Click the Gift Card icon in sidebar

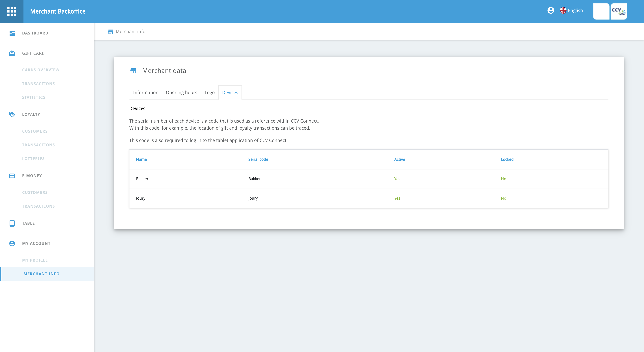point(12,53)
